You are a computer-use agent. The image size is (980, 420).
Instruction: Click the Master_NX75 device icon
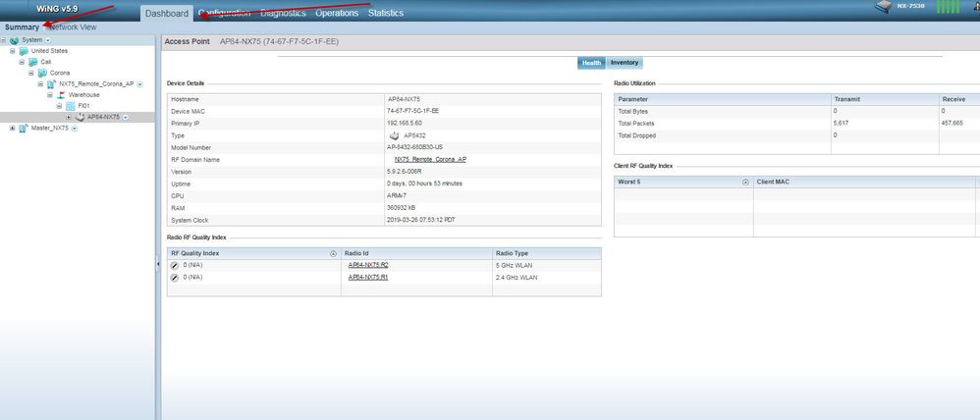tap(25, 128)
